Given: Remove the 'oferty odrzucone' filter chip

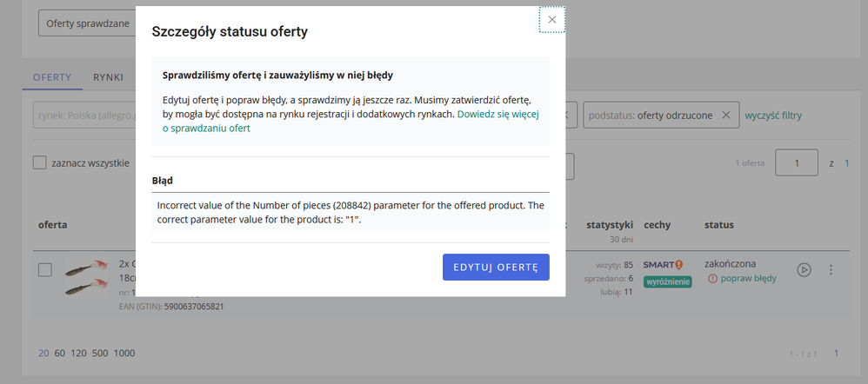Looking at the screenshot, I should tap(726, 115).
